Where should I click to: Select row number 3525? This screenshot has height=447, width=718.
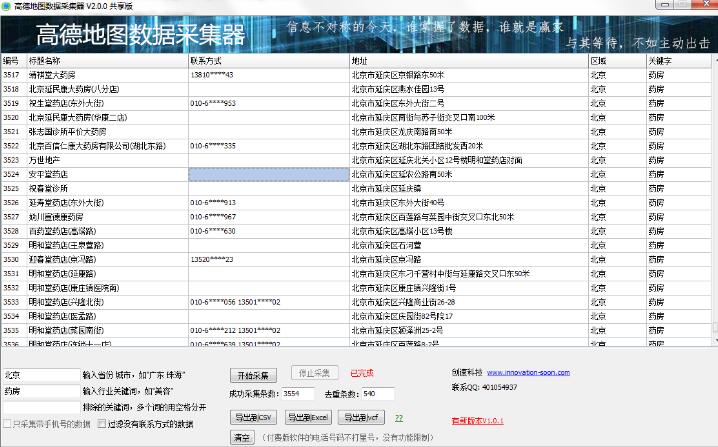coord(11,188)
